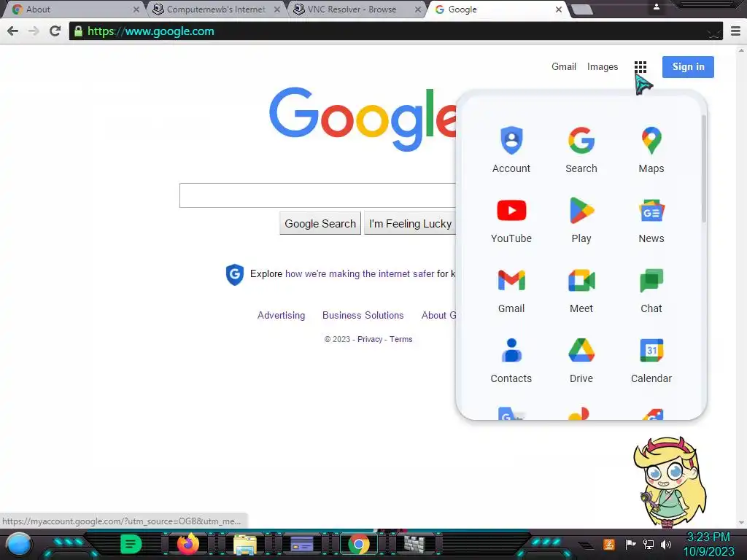This screenshot has width=747, height=560.
Task: Open Google Drive from the apps grid
Action: click(x=581, y=360)
